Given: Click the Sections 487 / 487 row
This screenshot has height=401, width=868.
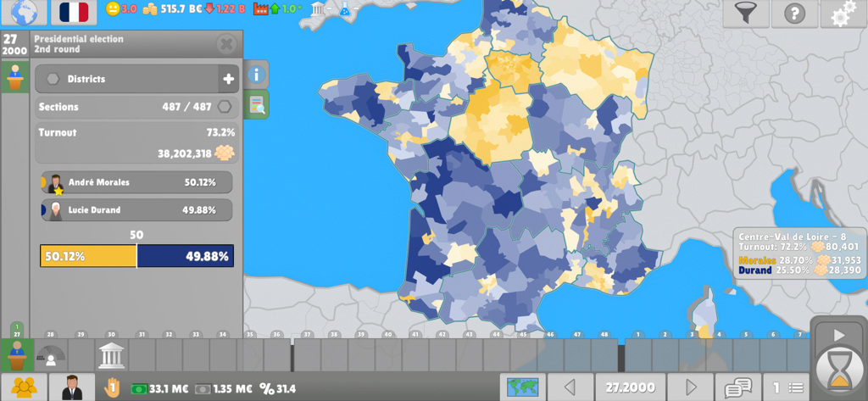Looking at the screenshot, I should (136, 107).
